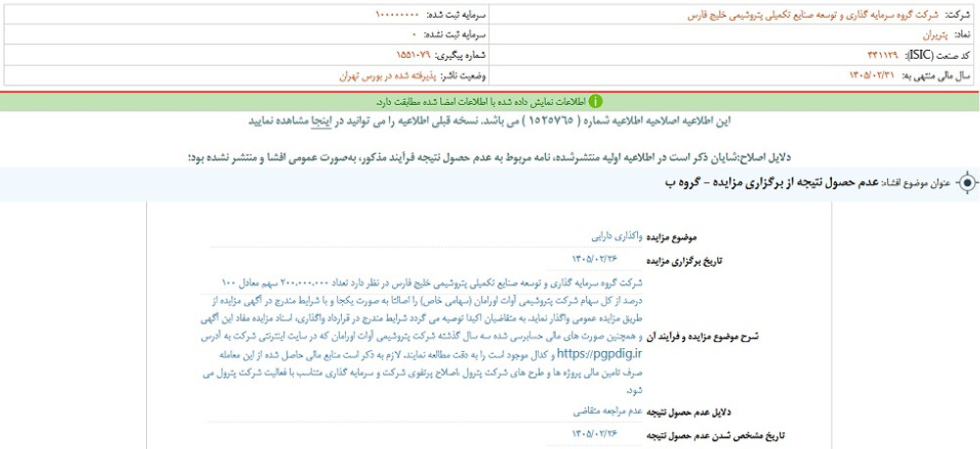The height and width of the screenshot is (449, 980).
Task: Click the 'سرمایه ثبت شده:' label
Action: (455, 15)
